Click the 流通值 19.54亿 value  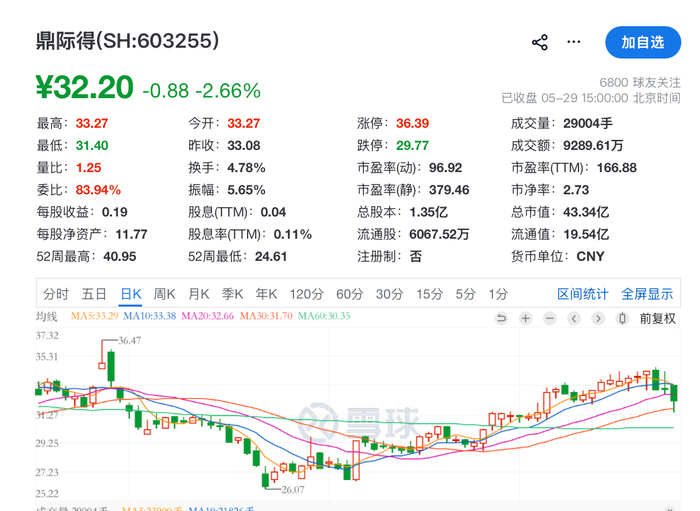tap(586, 234)
